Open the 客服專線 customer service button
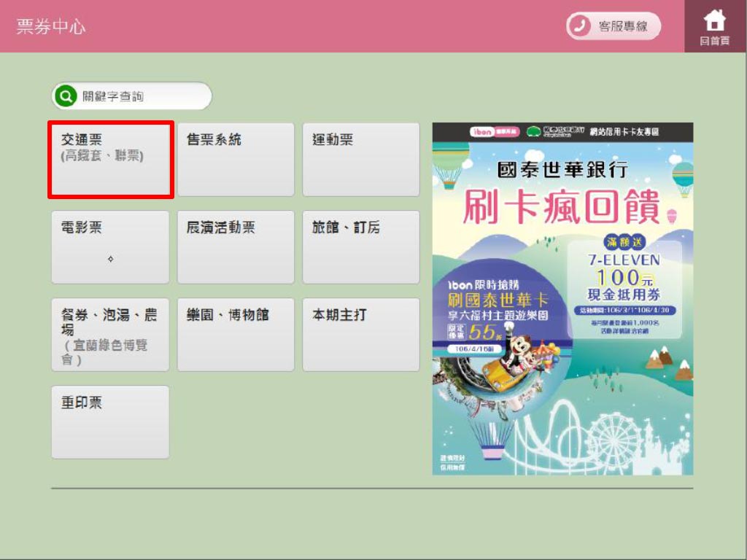The width and height of the screenshot is (747, 560). click(x=614, y=26)
